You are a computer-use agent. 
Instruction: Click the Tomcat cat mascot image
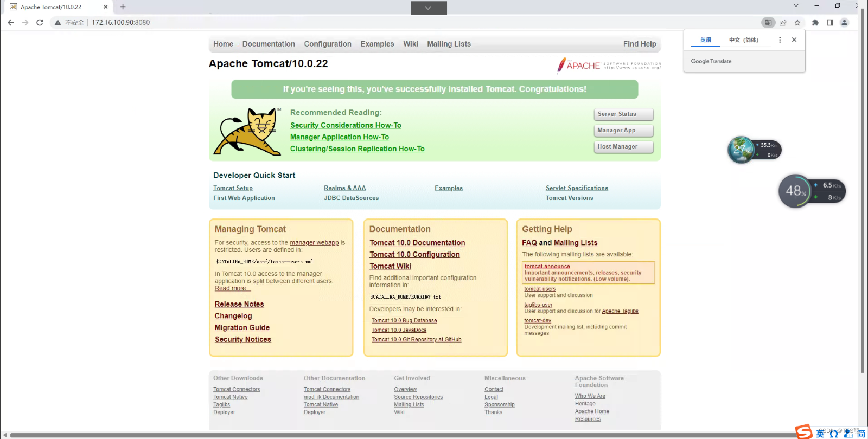pos(247,132)
